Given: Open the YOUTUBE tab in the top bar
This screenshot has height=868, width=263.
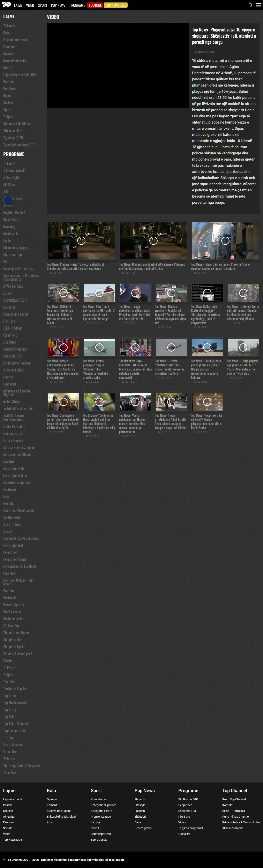Looking at the screenshot, I should pos(95,5).
